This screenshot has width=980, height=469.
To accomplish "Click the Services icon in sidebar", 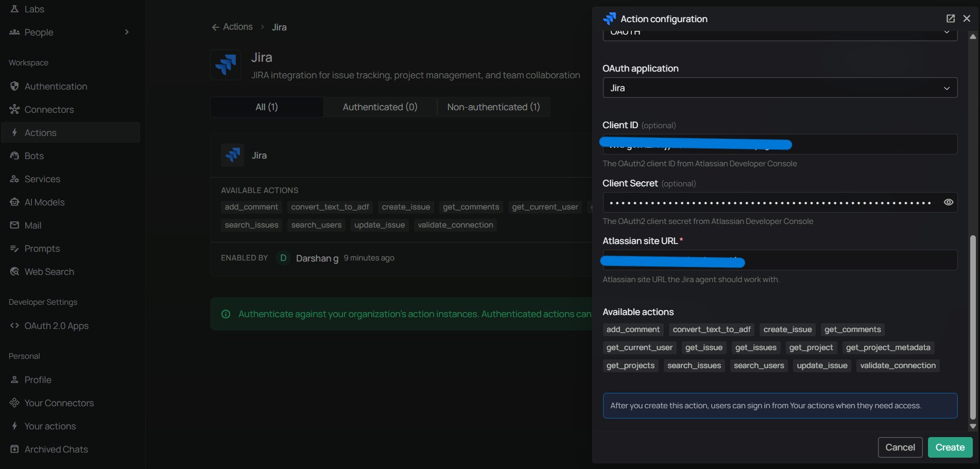I will (x=14, y=179).
